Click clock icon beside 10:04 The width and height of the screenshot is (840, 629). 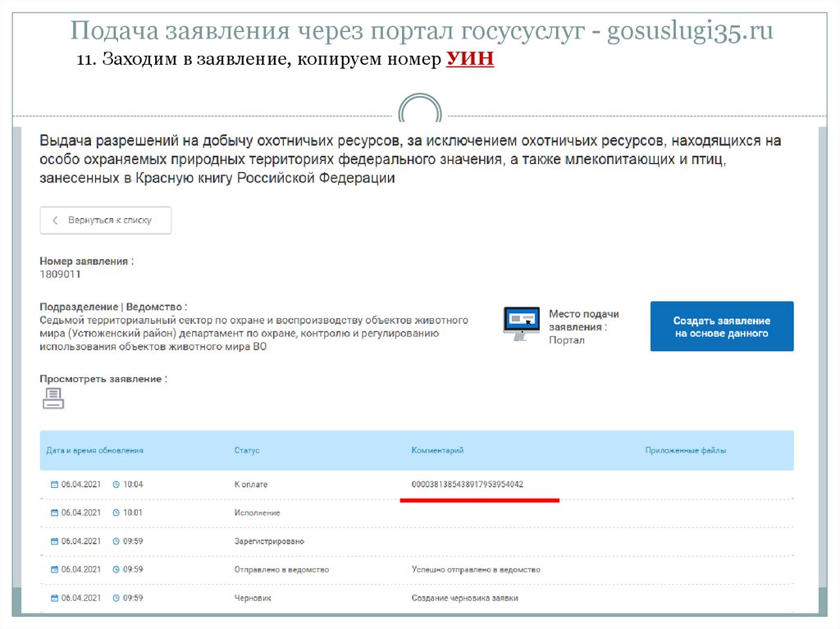(x=116, y=485)
